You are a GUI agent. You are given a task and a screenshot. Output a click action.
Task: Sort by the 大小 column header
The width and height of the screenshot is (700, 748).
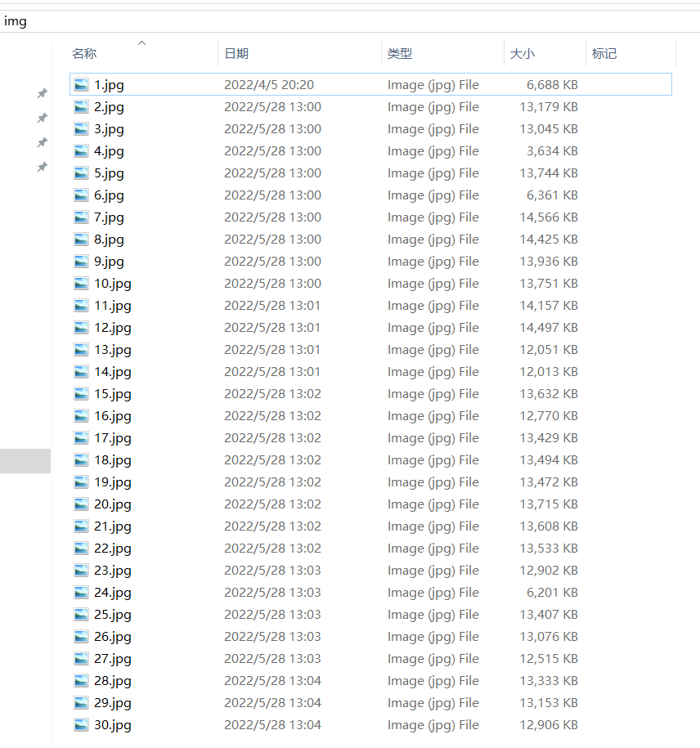[522, 54]
